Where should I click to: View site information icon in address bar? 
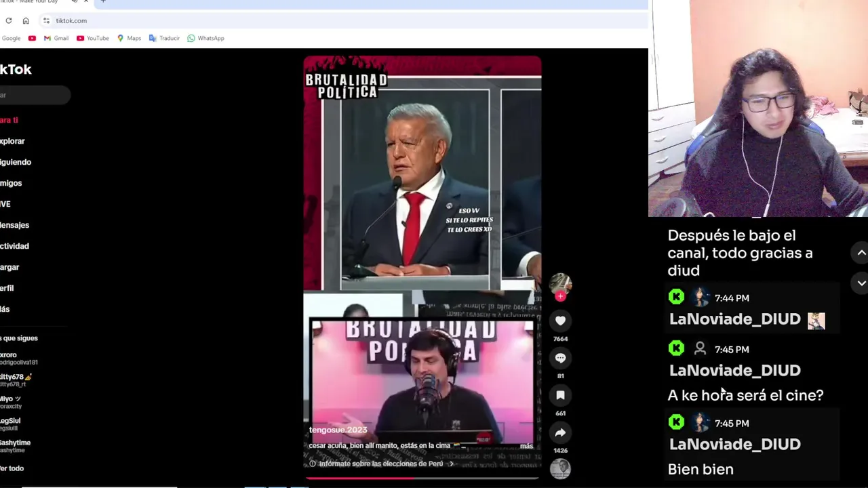pos(46,20)
